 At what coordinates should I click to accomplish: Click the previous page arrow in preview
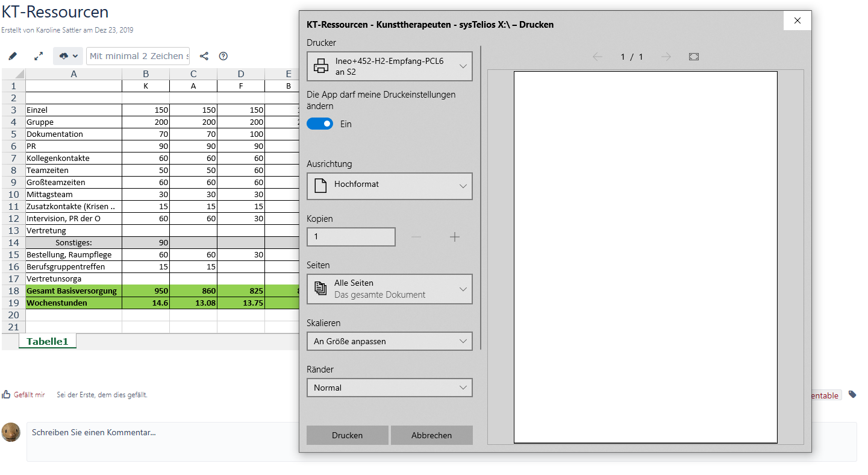coord(597,56)
